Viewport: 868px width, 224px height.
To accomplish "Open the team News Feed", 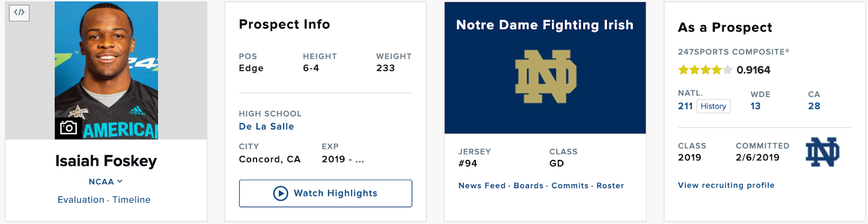I will (x=482, y=185).
